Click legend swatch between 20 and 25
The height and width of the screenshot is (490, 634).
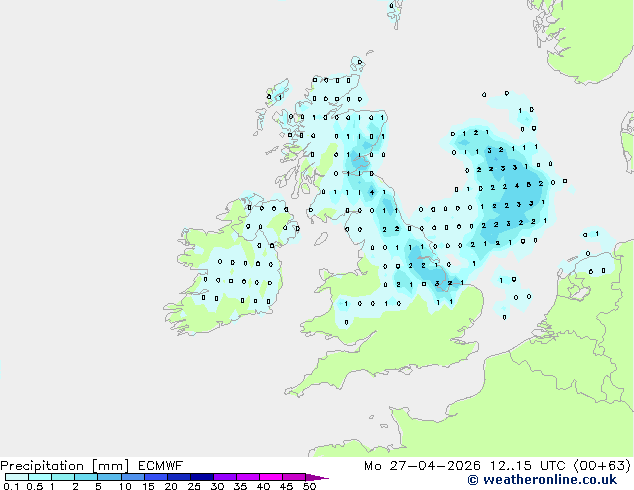[179, 477]
